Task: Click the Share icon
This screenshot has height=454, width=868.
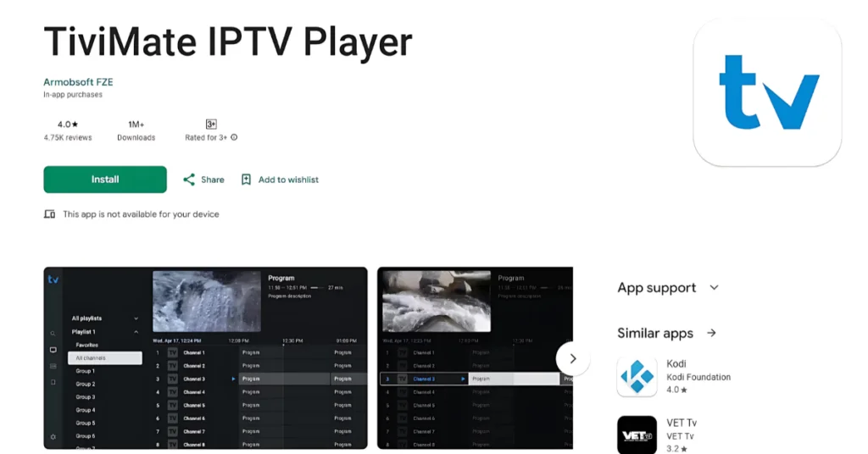Action: coord(189,180)
